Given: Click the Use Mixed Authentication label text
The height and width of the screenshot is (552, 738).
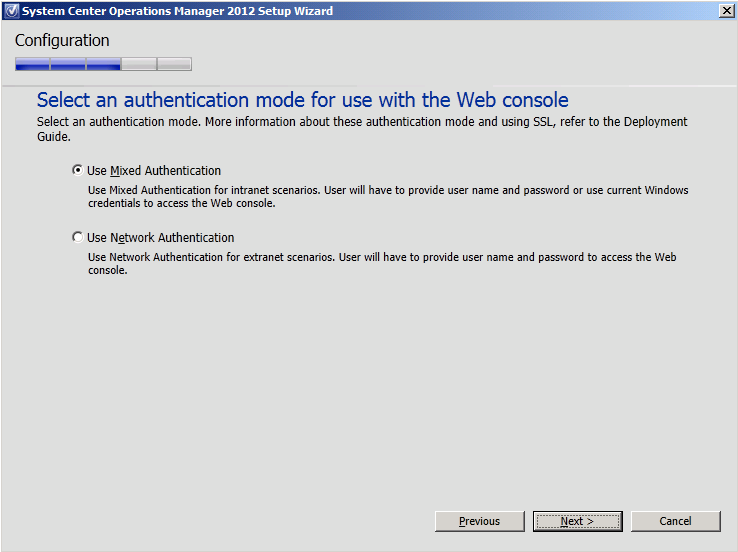Looking at the screenshot, I should [154, 170].
